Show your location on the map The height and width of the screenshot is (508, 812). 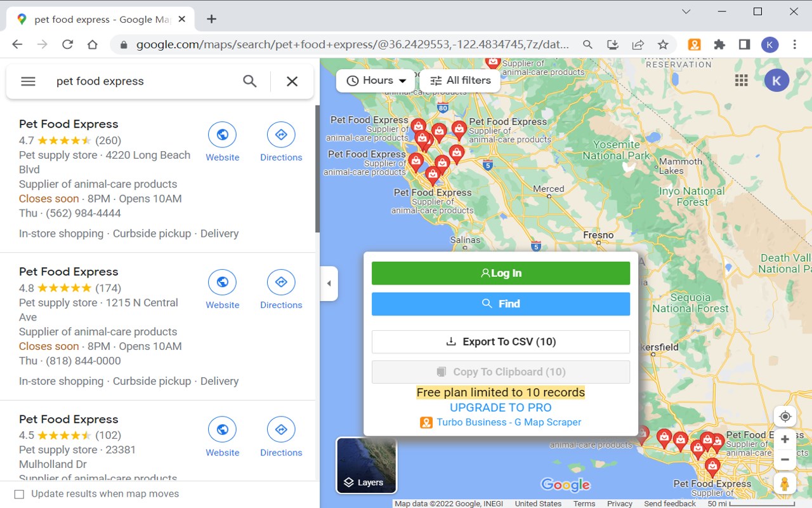coord(785,417)
